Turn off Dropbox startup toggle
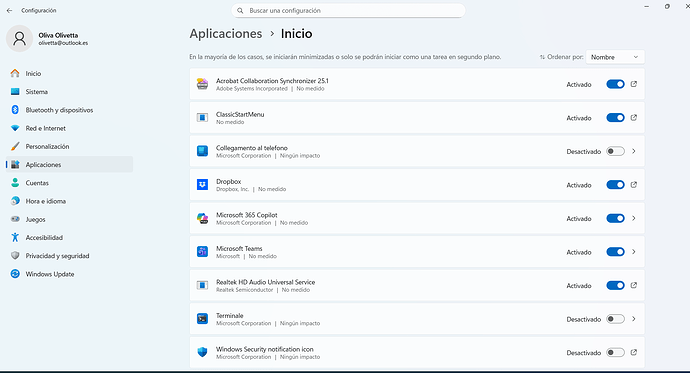 [615, 185]
